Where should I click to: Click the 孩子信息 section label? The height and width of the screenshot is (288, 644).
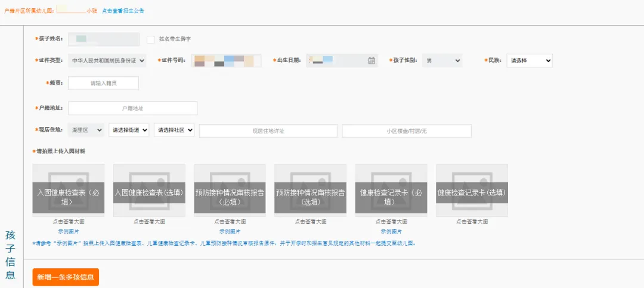click(x=10, y=255)
